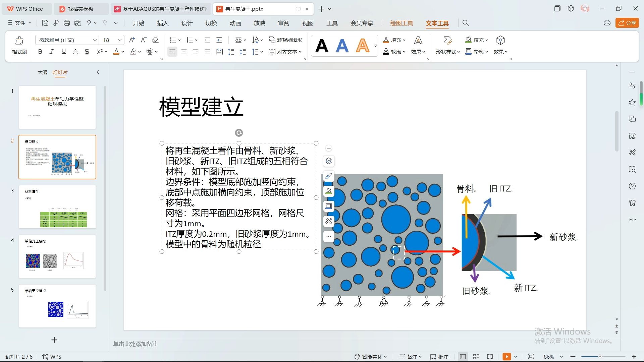Click the slide sorter grid view icon
The height and width of the screenshot is (362, 644).
click(x=476, y=357)
